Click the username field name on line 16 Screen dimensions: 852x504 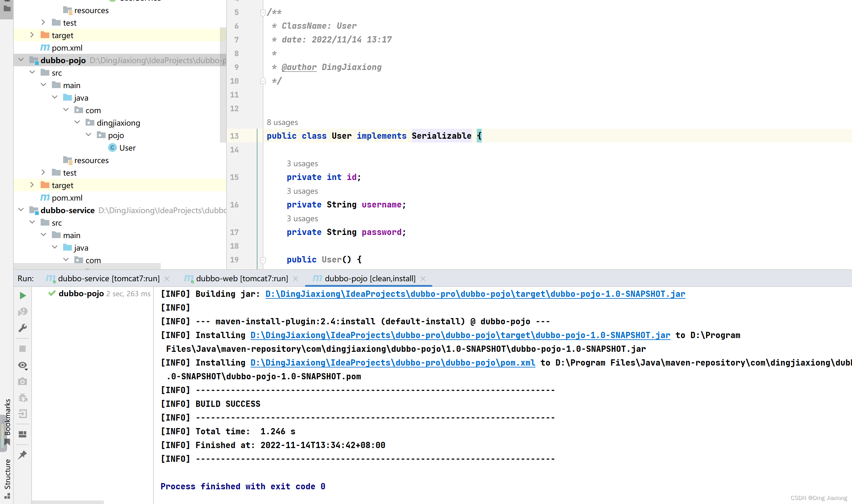click(x=381, y=205)
